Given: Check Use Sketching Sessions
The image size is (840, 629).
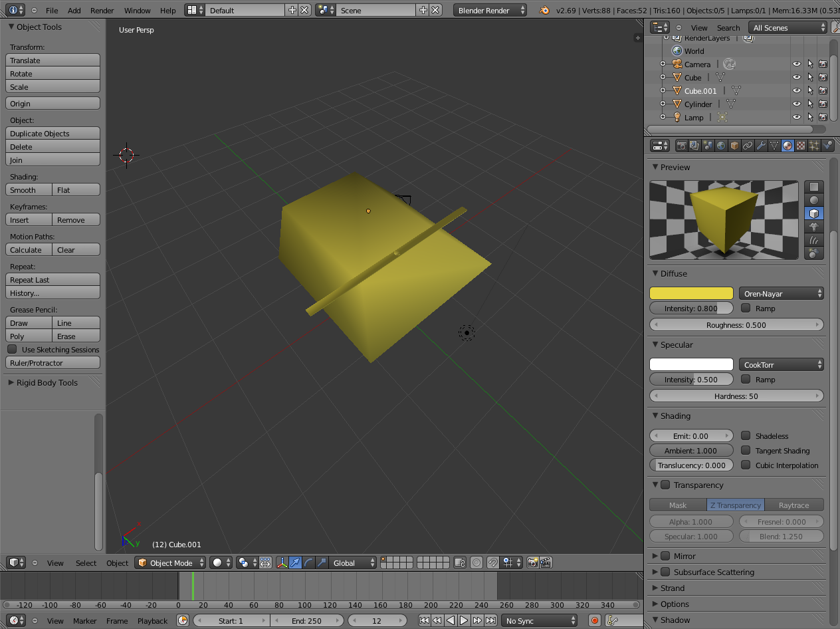Looking at the screenshot, I should point(12,349).
